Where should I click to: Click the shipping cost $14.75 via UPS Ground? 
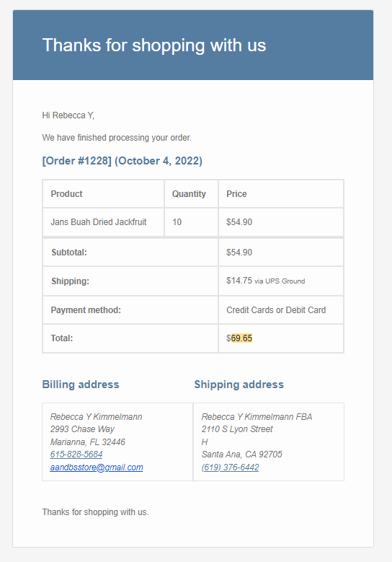266,281
